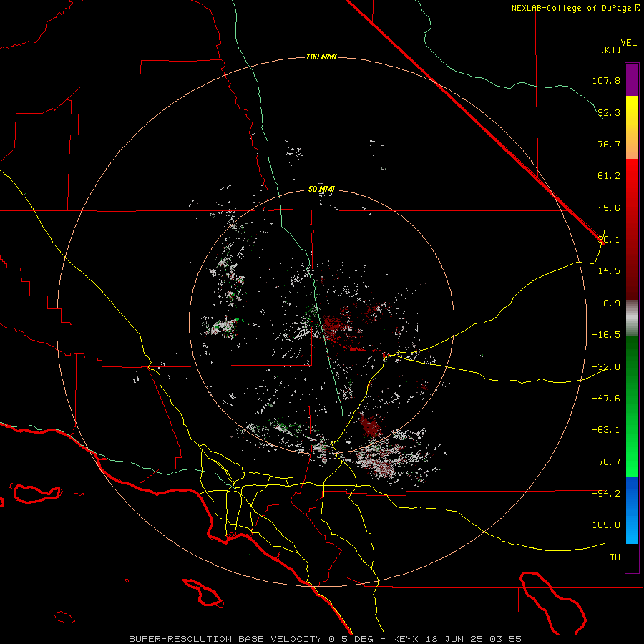Click the -0.9 legend value
644x644 pixels.
pyautogui.click(x=609, y=303)
